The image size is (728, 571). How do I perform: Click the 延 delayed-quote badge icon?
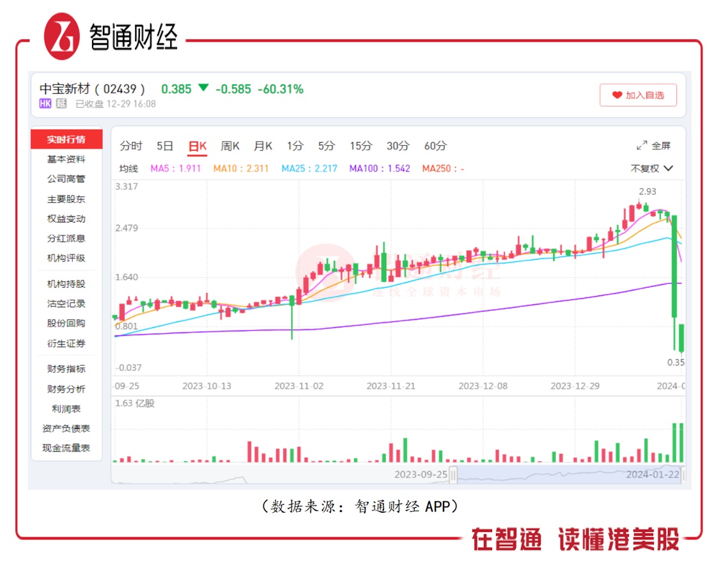(x=61, y=104)
